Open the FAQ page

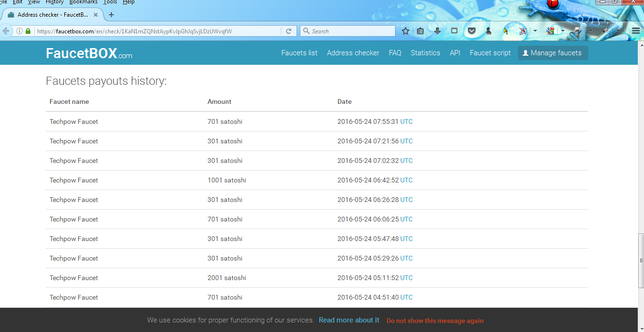[395, 53]
